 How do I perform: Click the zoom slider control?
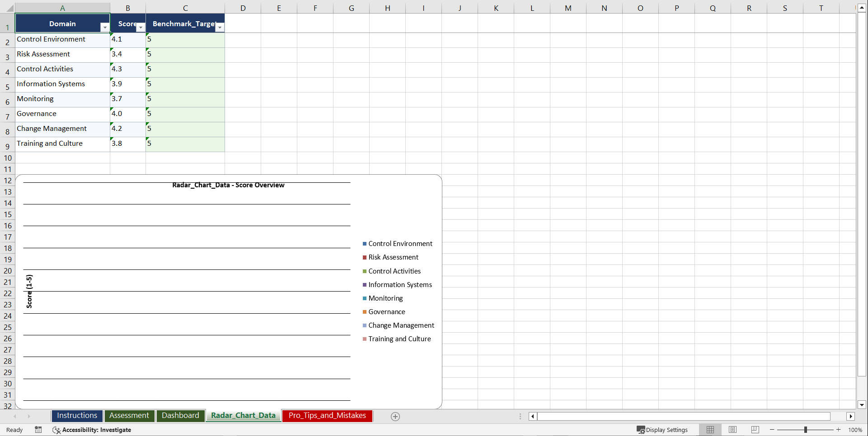[806, 430]
